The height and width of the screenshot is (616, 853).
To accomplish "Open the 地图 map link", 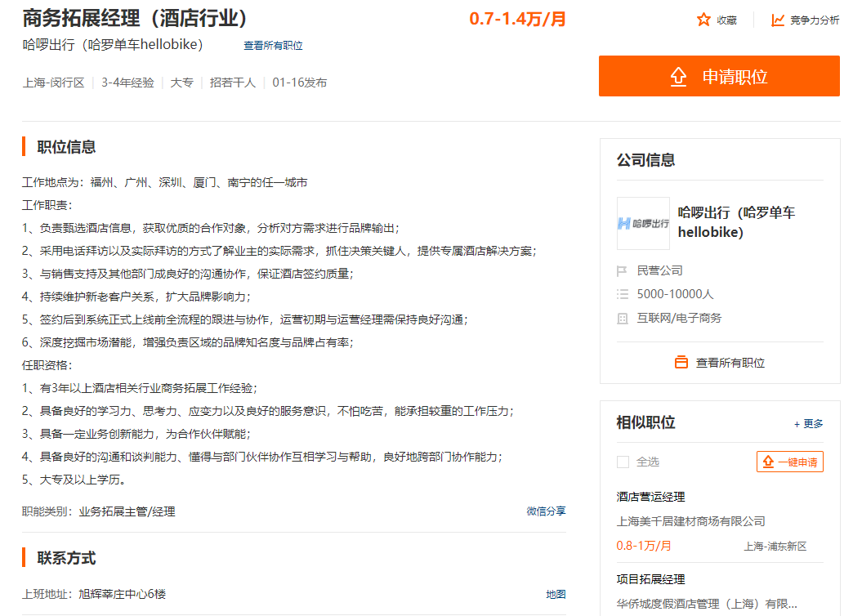I will click(556, 594).
